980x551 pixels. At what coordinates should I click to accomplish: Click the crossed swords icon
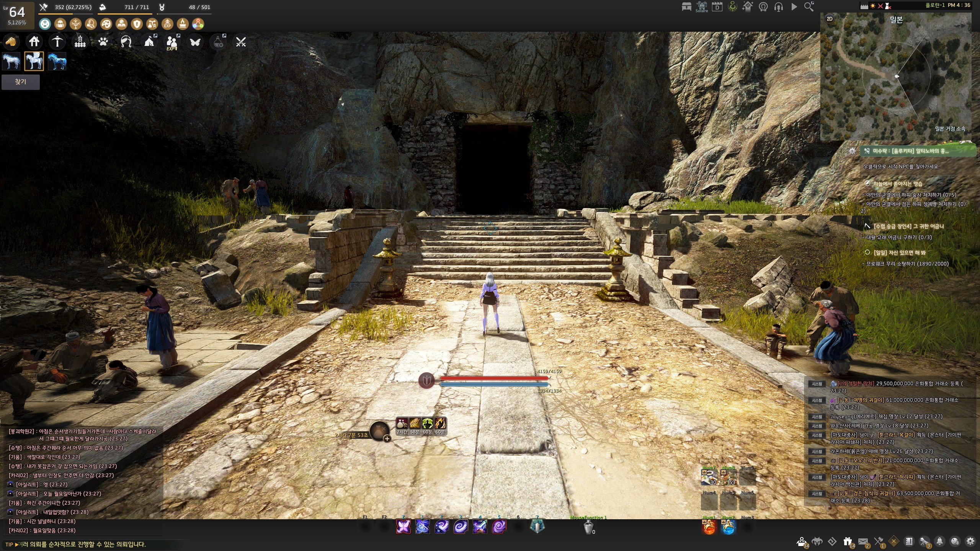click(x=241, y=42)
